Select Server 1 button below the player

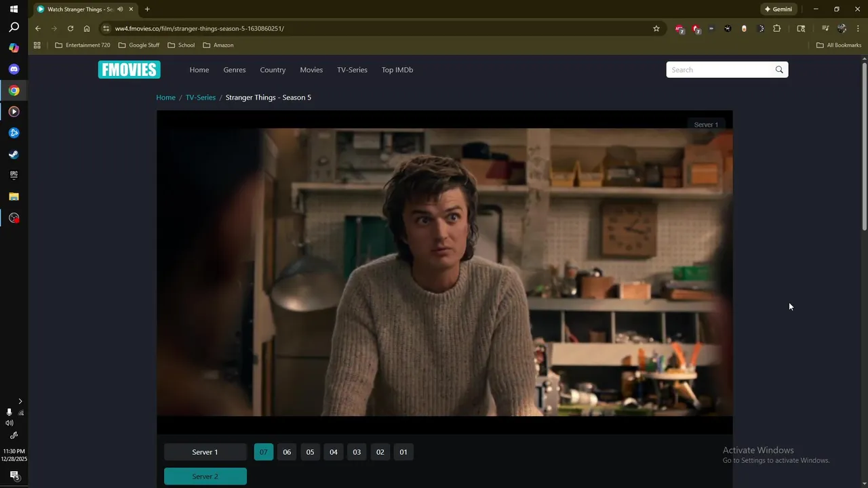click(x=205, y=452)
